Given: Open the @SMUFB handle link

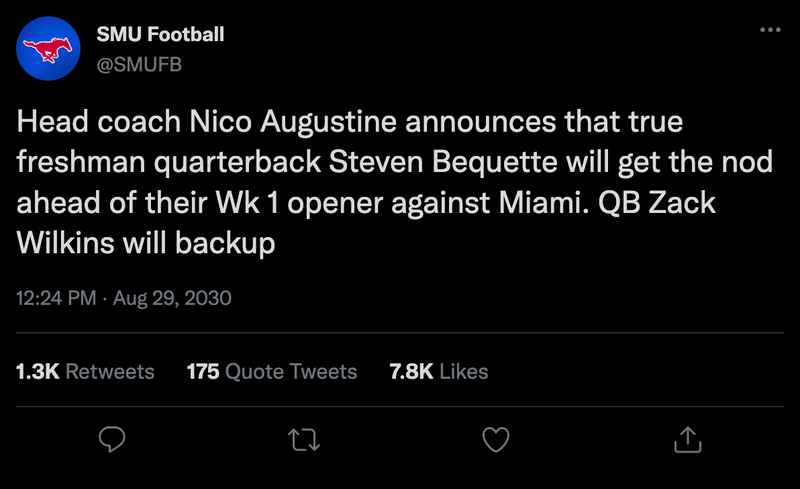Looking at the screenshot, I should tap(139, 65).
